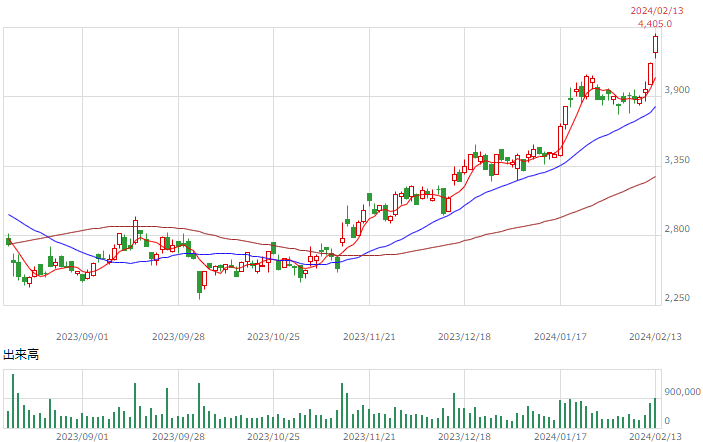The height and width of the screenshot is (442, 703).
Task: Click the 900,000 volume axis label
Action: [682, 392]
